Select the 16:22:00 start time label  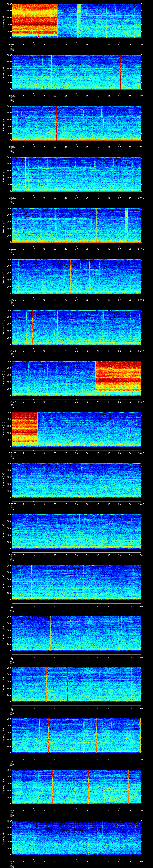12,351
